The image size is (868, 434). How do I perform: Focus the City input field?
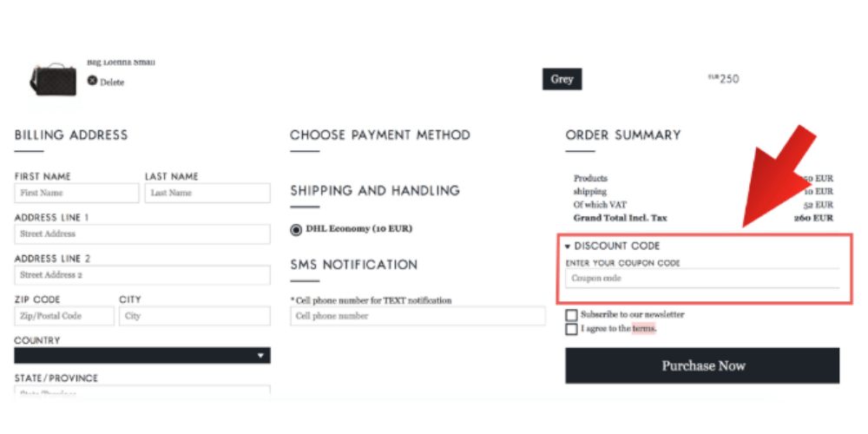194,316
